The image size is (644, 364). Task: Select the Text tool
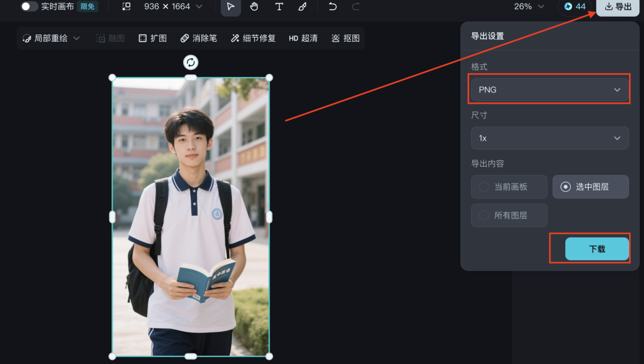point(278,8)
